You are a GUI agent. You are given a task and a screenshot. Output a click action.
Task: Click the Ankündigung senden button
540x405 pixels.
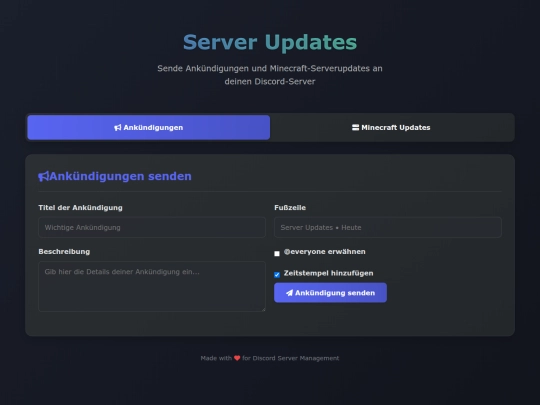[x=330, y=293]
